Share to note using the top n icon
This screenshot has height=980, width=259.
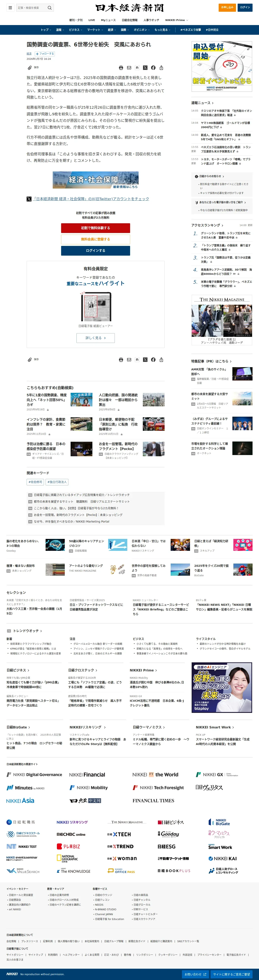click(137, 68)
